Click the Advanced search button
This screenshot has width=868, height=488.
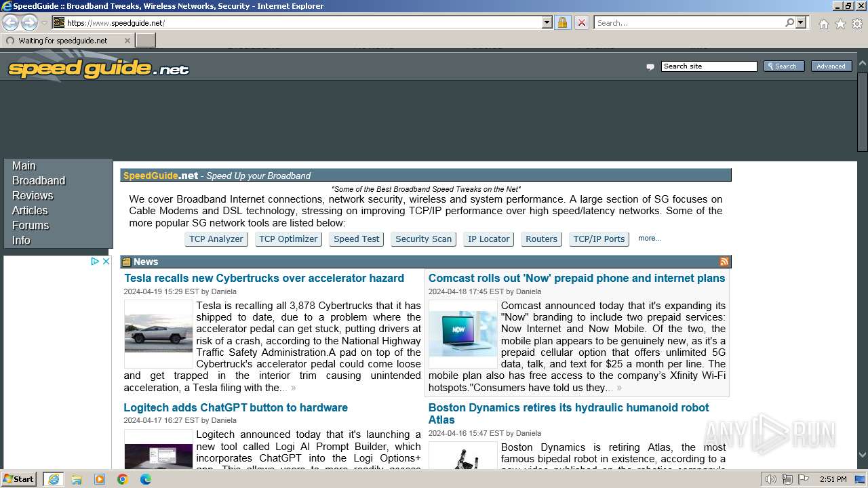[x=831, y=66]
